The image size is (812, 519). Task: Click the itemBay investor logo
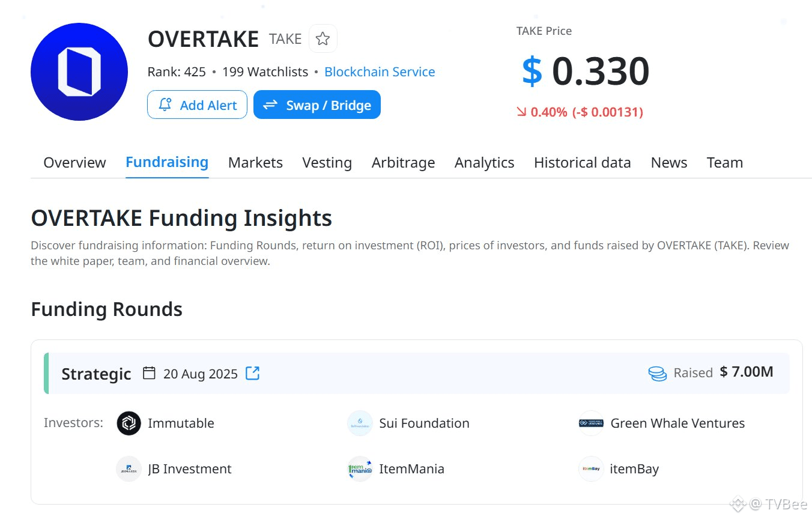tap(590, 469)
